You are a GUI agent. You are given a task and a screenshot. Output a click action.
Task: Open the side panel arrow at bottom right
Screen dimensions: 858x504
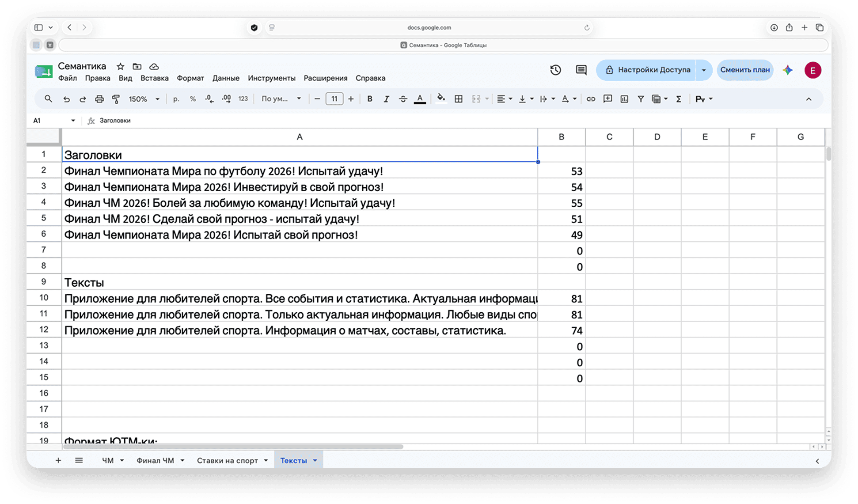(817, 461)
